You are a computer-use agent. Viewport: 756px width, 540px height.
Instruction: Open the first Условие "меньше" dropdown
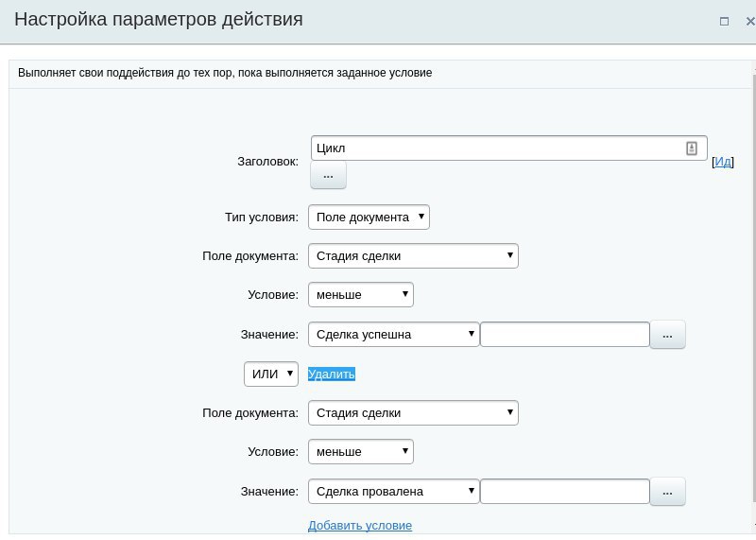(x=361, y=295)
